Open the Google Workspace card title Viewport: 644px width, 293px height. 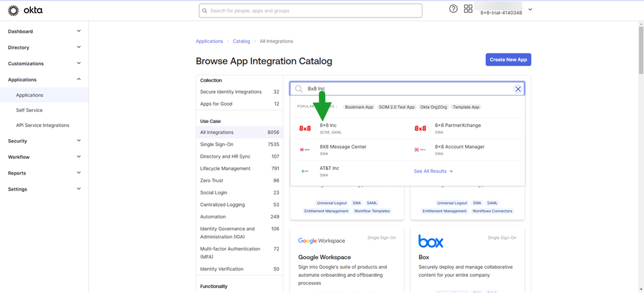click(x=325, y=257)
